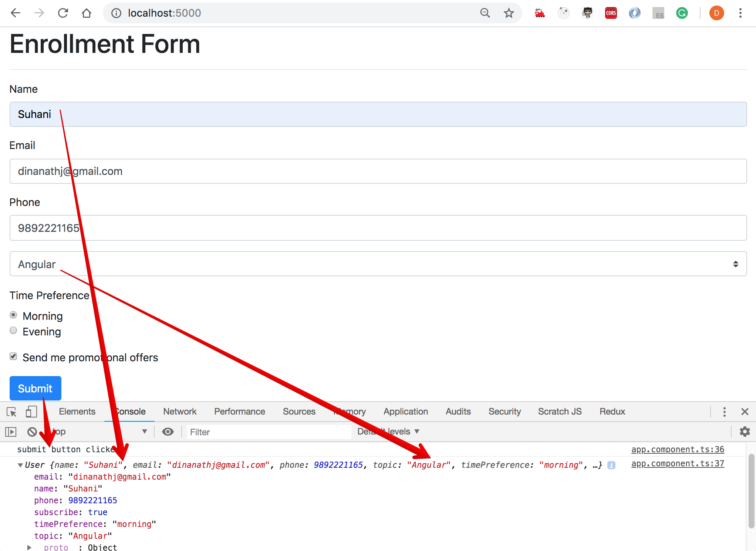
Task: Toggle the device toolbar icon
Action: [31, 412]
